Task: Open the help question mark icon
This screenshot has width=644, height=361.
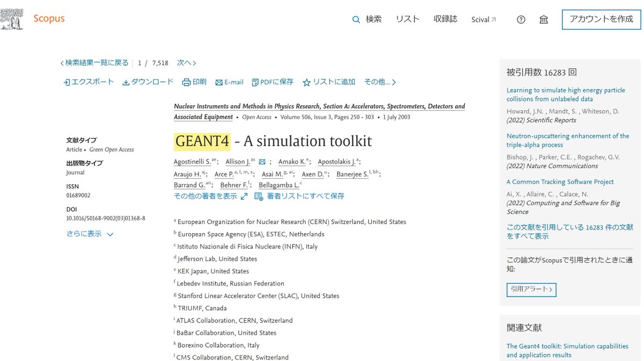Action: click(521, 20)
